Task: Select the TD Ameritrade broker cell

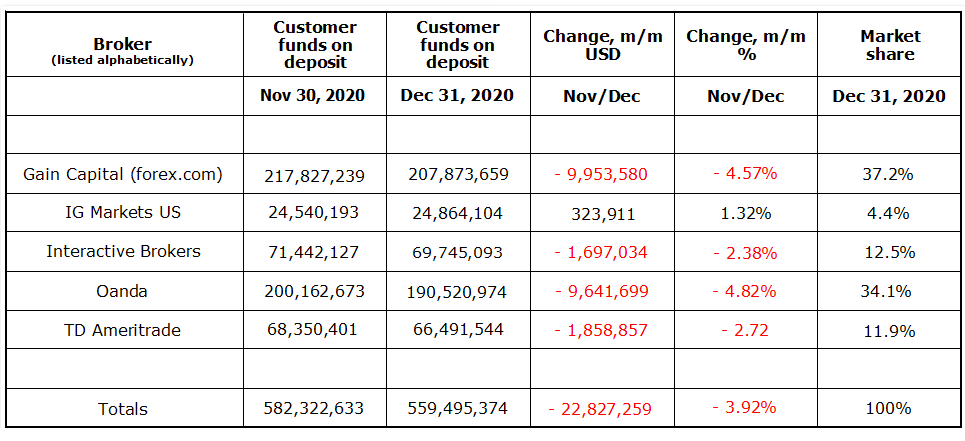Action: tap(123, 329)
